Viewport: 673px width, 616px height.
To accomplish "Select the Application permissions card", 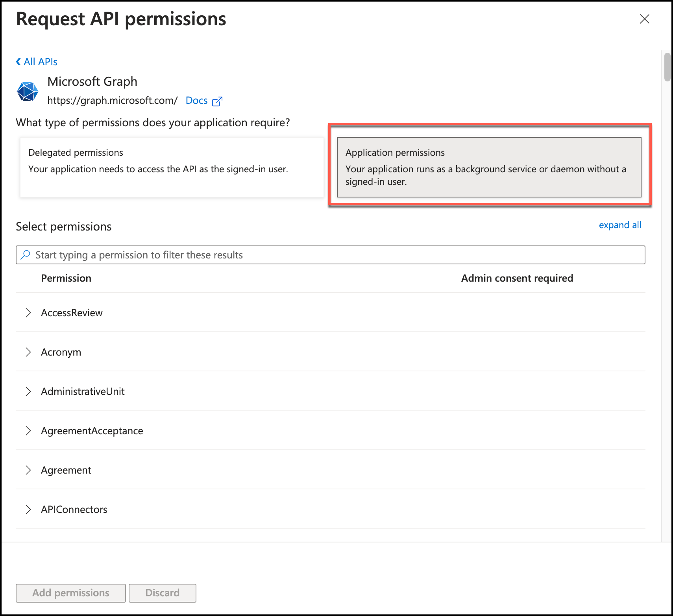I will (x=489, y=167).
